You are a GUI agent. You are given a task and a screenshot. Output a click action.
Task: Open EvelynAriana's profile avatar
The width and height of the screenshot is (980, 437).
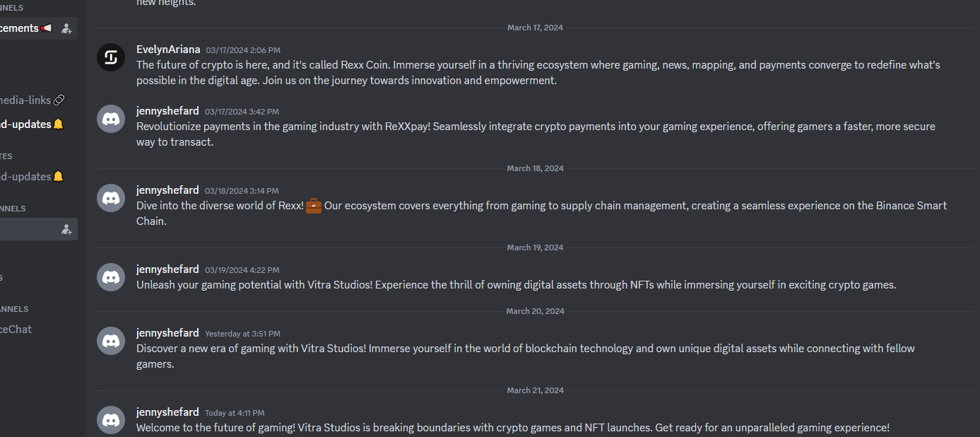point(111,57)
